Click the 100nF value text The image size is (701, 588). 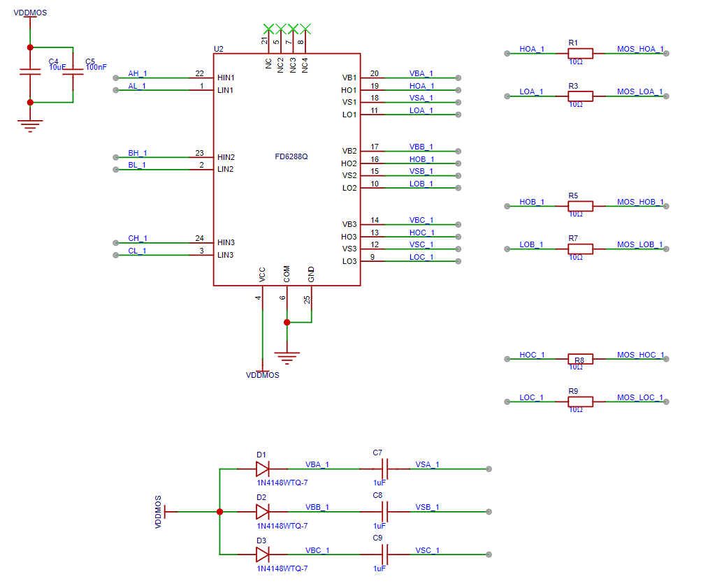tap(96, 68)
